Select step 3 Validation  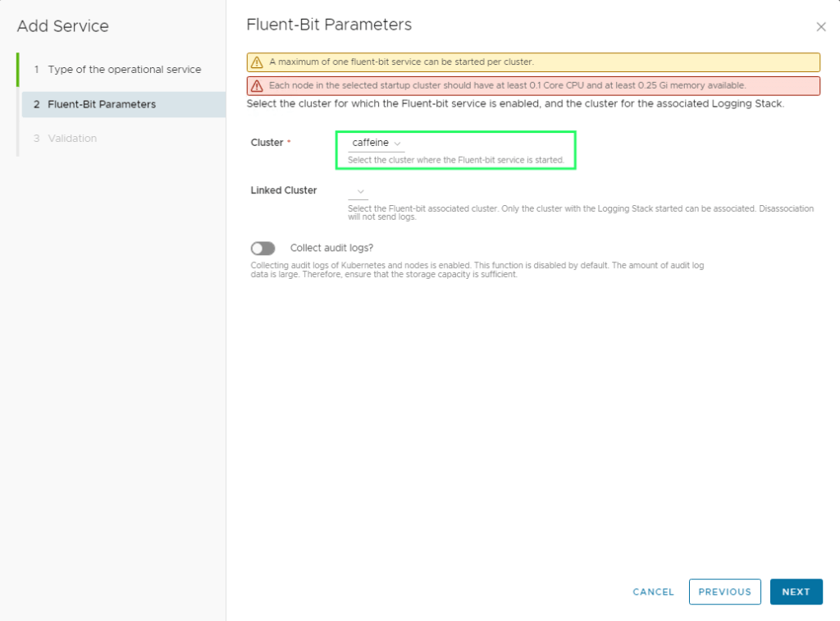[66, 139]
